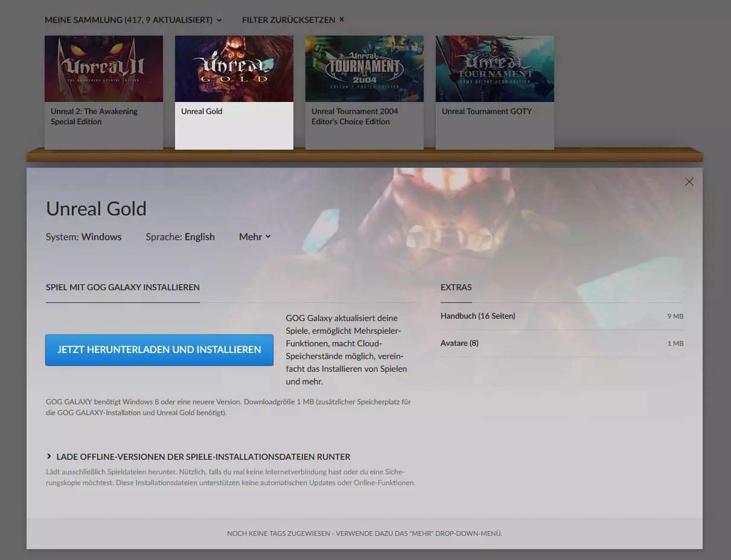Expand offline installer downloads section
Viewport: 731px width, 560px height.
(x=199, y=457)
